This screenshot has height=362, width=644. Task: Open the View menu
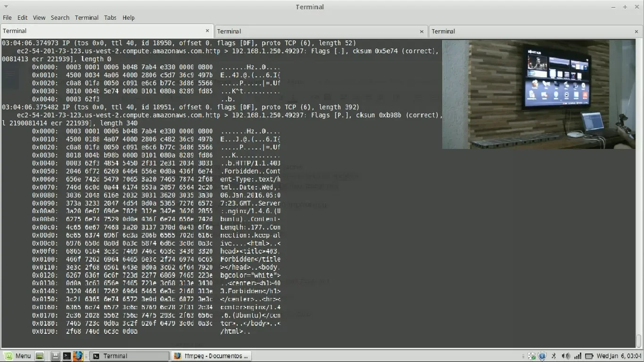click(39, 17)
